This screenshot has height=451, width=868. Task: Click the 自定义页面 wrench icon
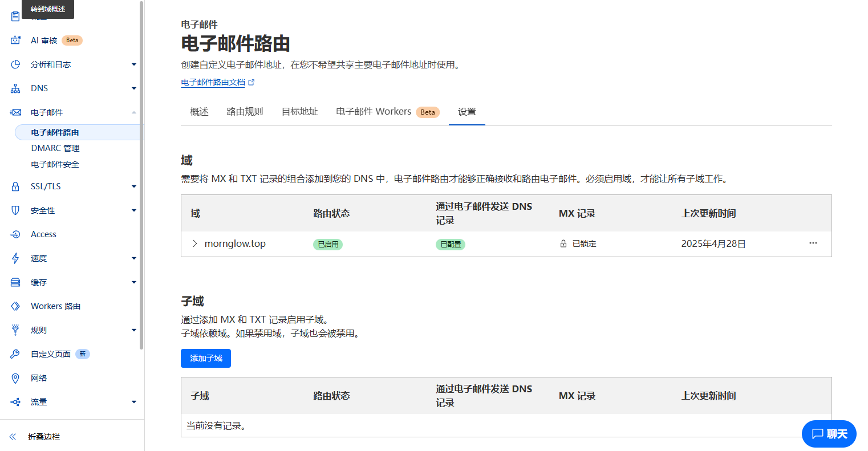[15, 354]
